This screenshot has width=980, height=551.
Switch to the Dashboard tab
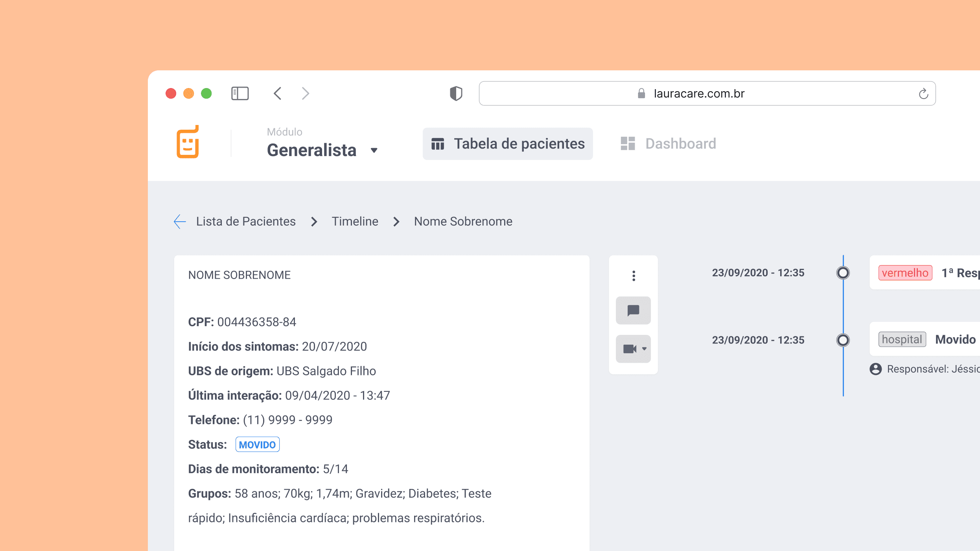pos(668,144)
